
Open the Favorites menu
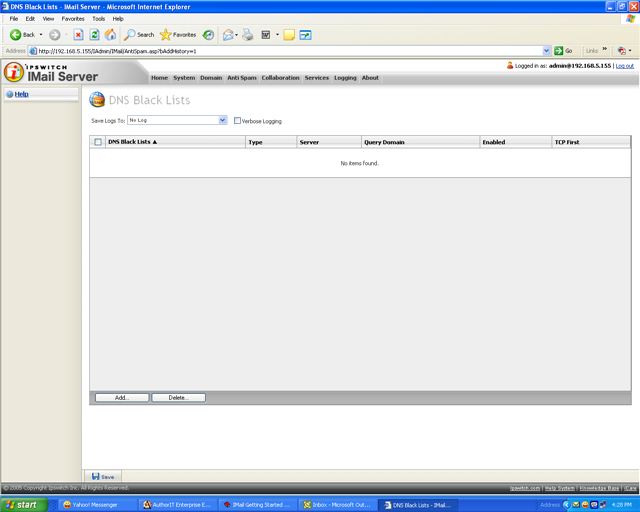pos(73,19)
